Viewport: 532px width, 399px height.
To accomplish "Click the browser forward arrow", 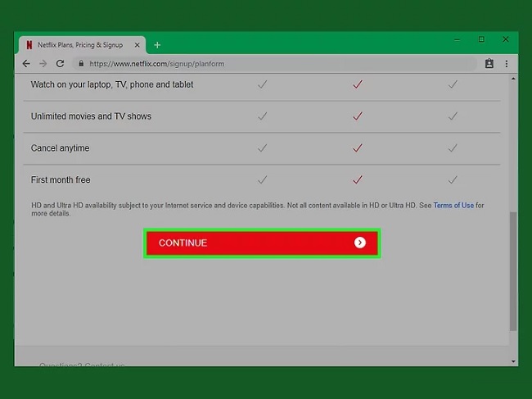I will [43, 63].
